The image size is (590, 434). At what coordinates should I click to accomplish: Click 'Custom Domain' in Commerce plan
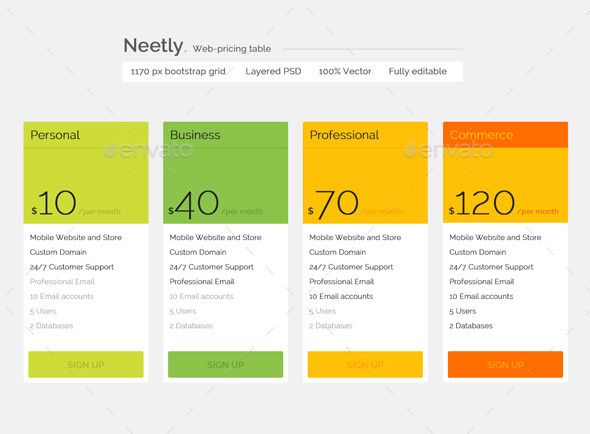click(x=477, y=252)
